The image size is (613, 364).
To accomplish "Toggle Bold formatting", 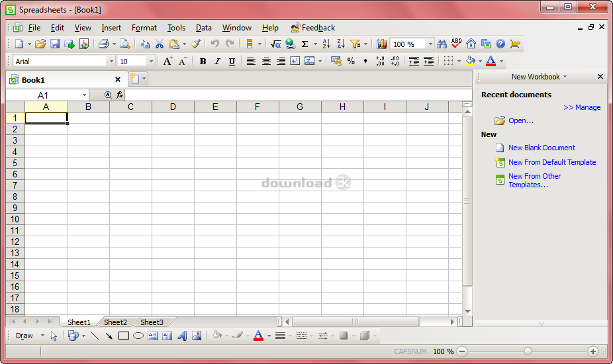I will (x=203, y=62).
